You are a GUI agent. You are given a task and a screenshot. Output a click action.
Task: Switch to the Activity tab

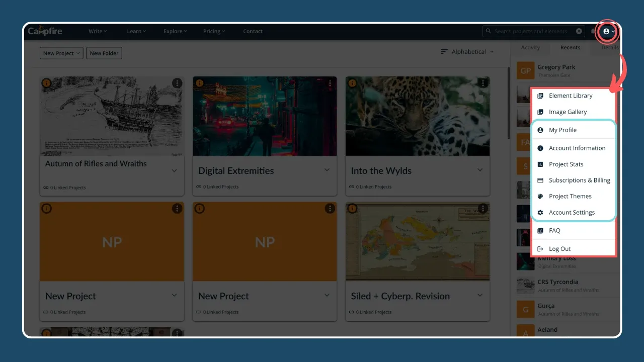[x=530, y=48]
